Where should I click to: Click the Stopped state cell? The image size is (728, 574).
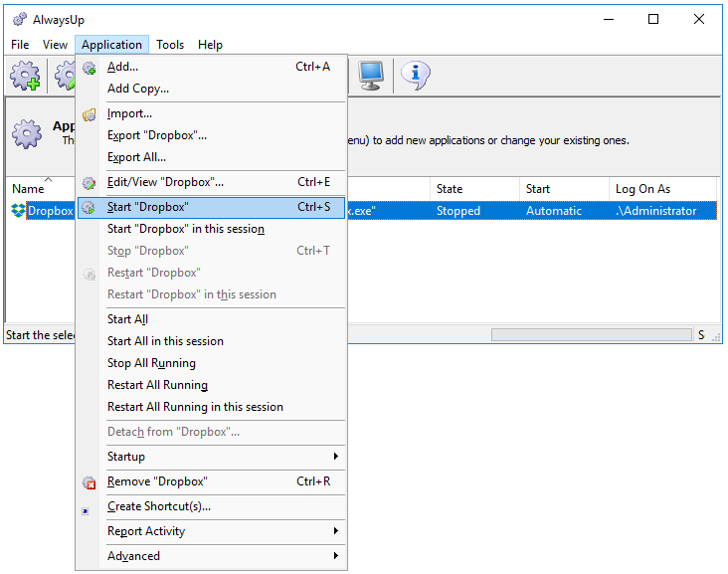(458, 211)
